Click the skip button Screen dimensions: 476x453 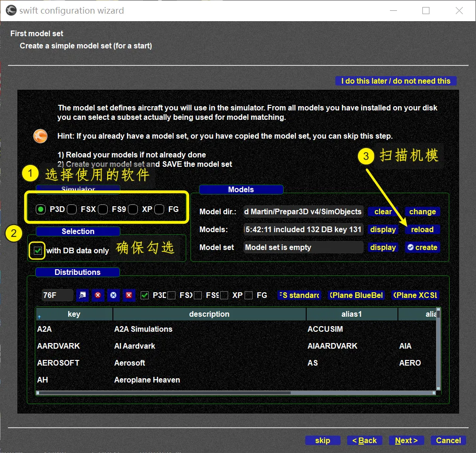tap(323, 440)
